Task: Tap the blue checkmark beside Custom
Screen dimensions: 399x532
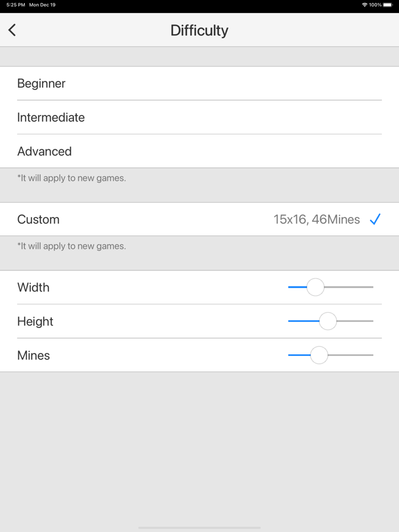Action: [374, 219]
